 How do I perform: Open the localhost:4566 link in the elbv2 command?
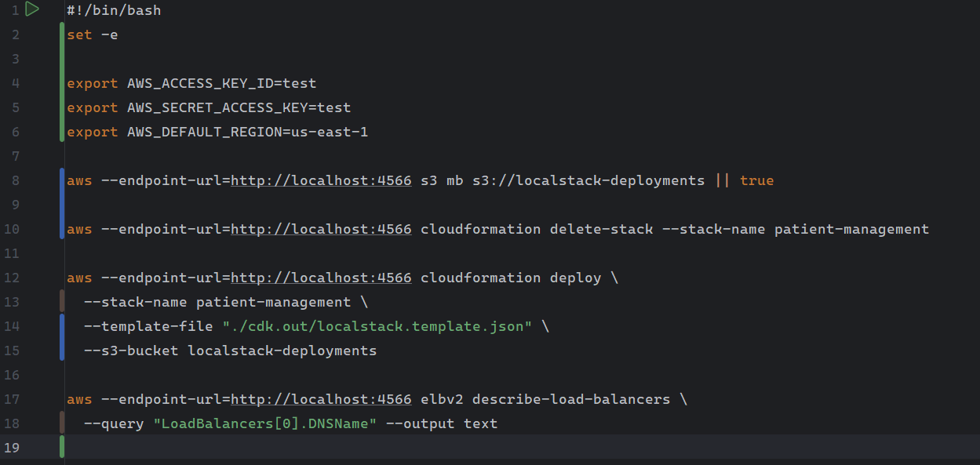(321, 399)
